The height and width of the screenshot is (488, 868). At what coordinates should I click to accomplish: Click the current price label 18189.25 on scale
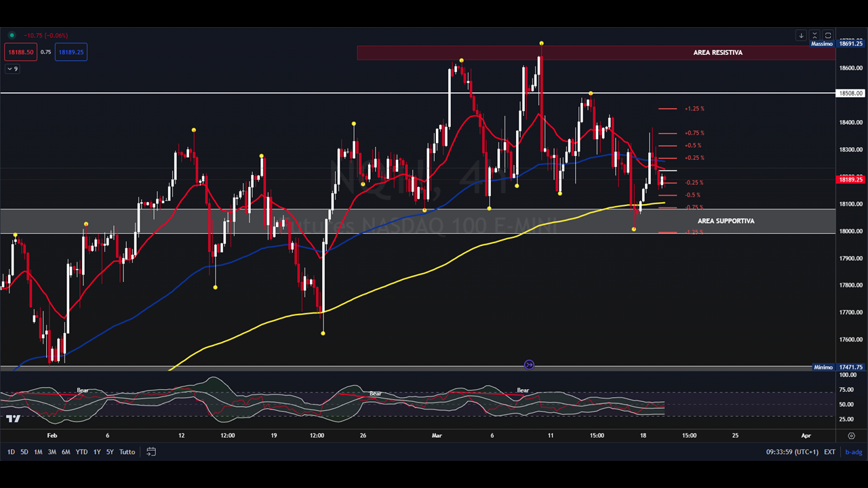point(850,180)
